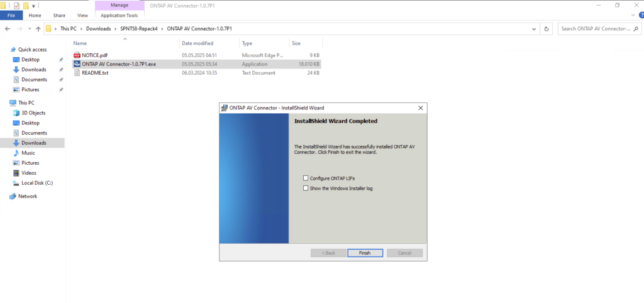This screenshot has width=644, height=303.
Task: Click the quick access toolbar properties checkmark icon
Action: [16, 5]
